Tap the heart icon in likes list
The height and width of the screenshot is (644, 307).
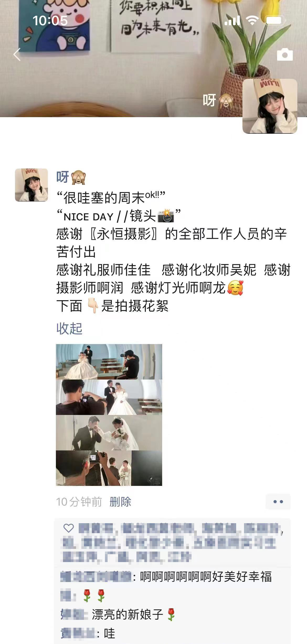(68, 528)
